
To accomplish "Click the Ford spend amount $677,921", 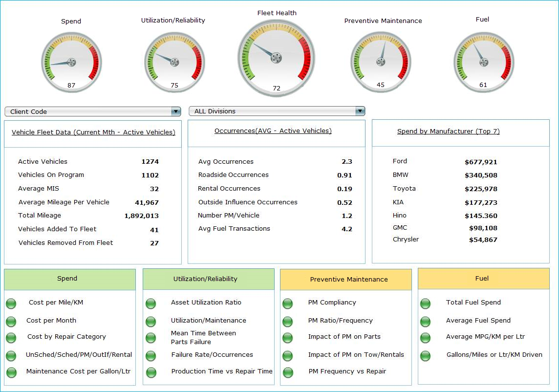I will coord(481,162).
